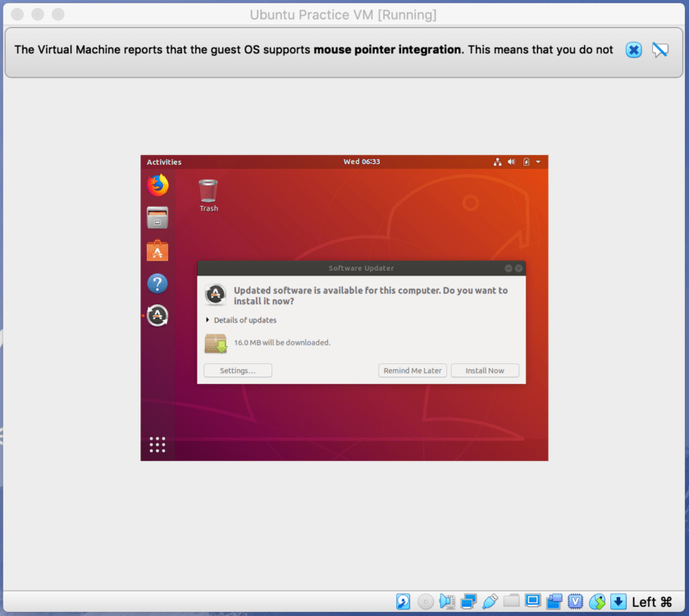
Task: Click the '16.0 MB will be downloaded.' text
Action: [x=282, y=342]
